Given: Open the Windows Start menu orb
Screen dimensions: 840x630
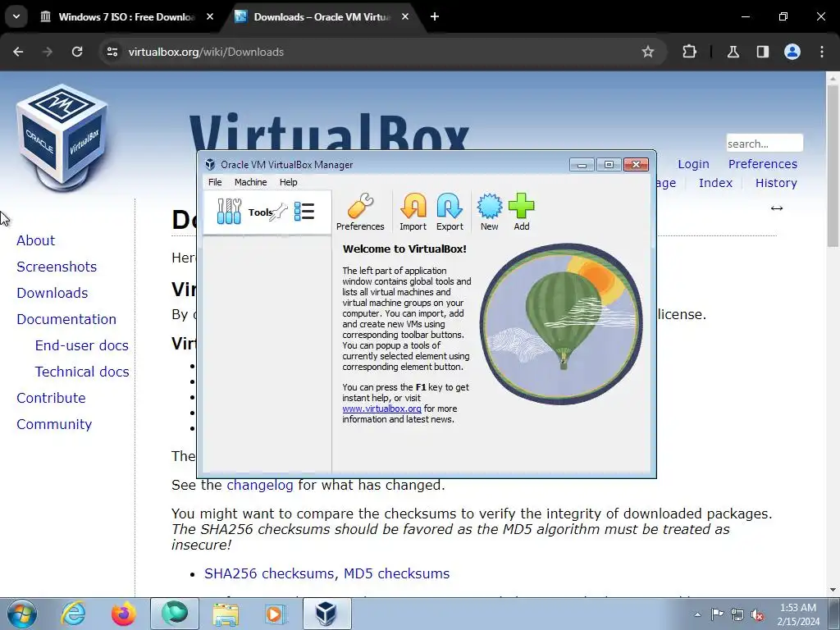Looking at the screenshot, I should [x=22, y=614].
